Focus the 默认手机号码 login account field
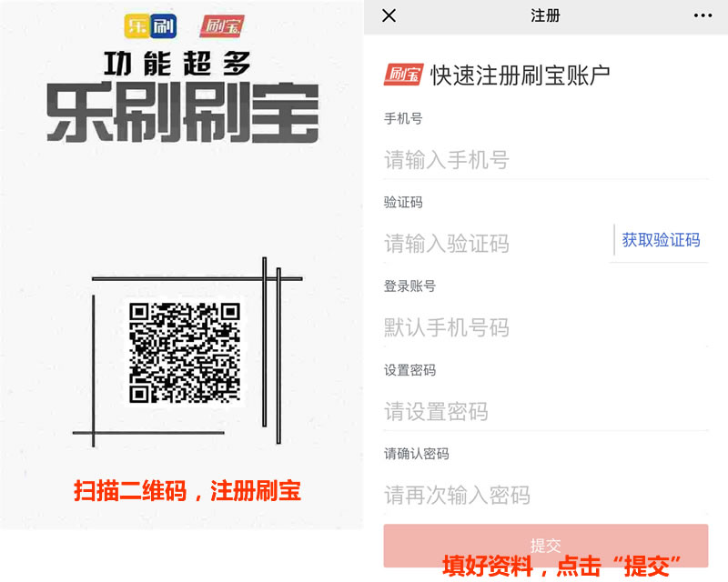Viewport: 728px width, 582px height. tap(546, 327)
